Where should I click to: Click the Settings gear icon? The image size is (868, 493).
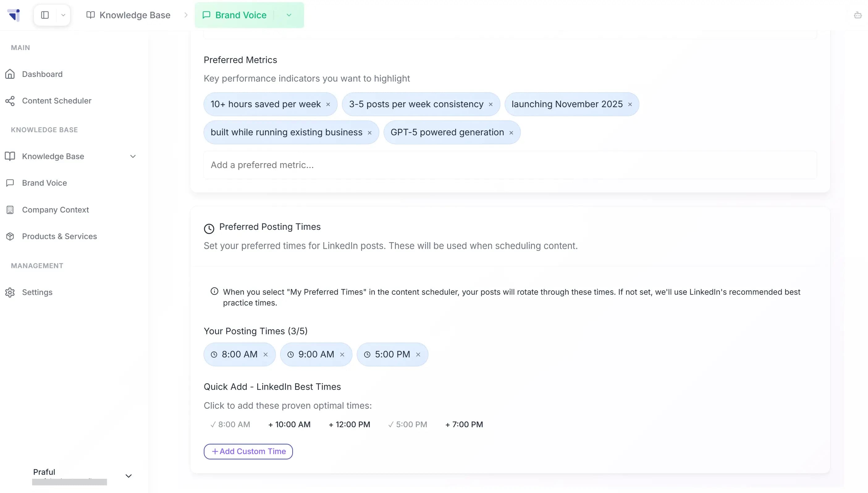(x=10, y=292)
